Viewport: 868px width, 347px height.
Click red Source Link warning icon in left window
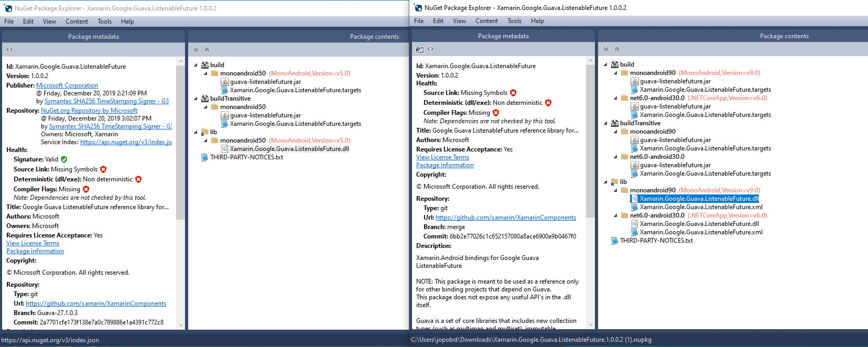pyautogui.click(x=103, y=169)
